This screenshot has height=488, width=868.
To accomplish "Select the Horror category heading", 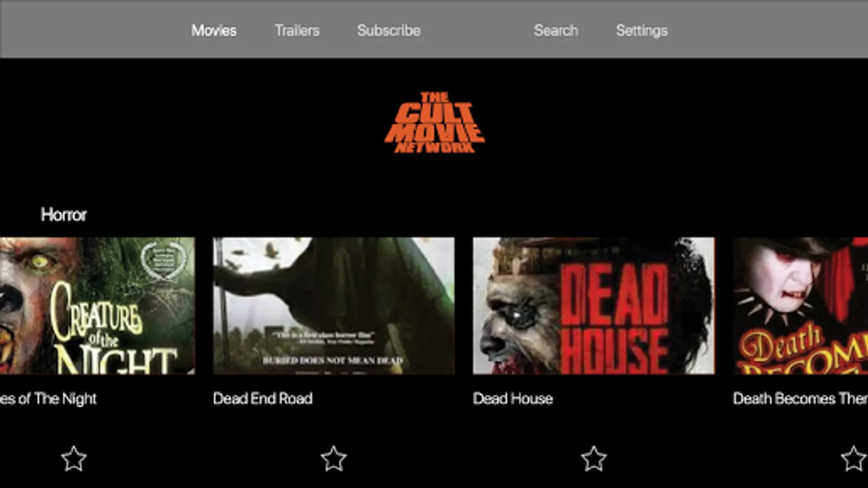I will [63, 215].
